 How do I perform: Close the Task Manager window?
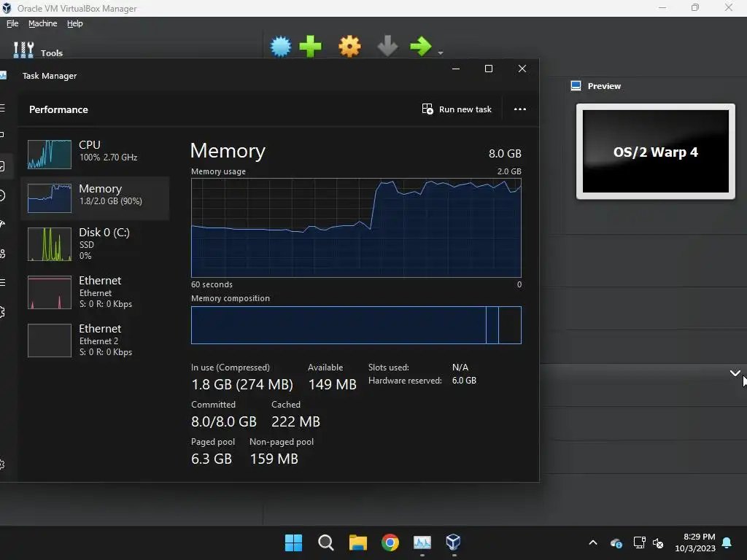click(x=522, y=69)
